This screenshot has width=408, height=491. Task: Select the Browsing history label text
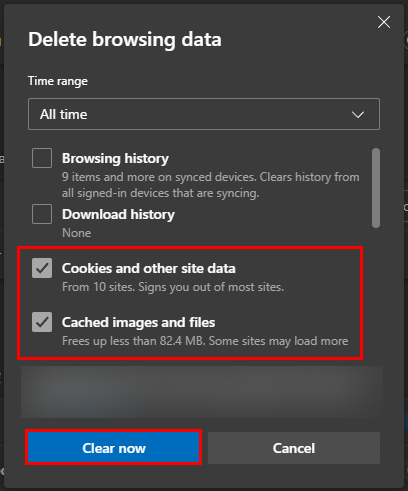pos(115,159)
